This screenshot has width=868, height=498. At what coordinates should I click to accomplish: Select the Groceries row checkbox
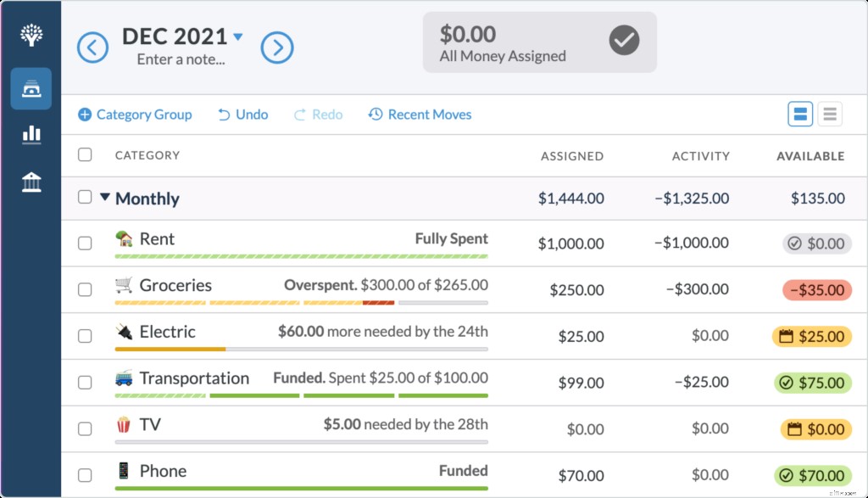tap(85, 289)
